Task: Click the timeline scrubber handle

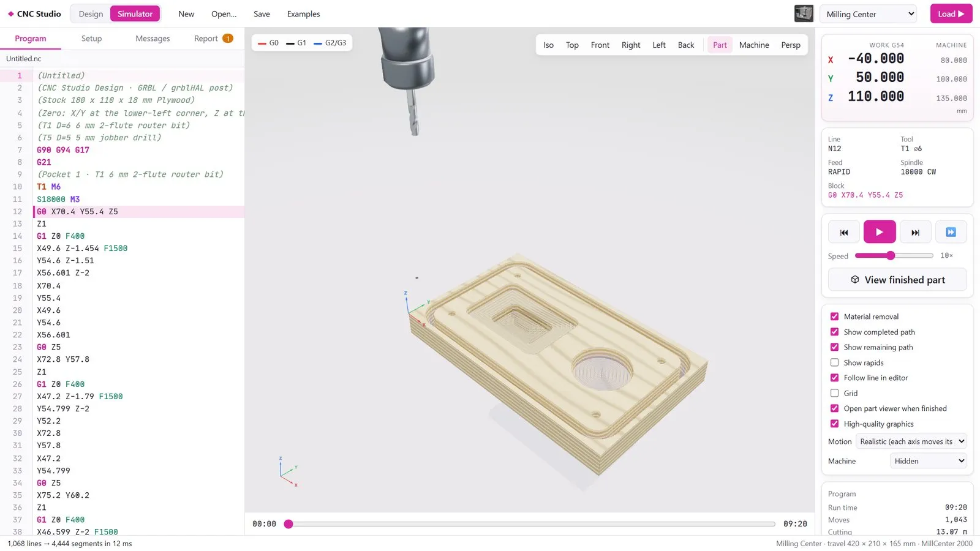Action: tap(288, 524)
